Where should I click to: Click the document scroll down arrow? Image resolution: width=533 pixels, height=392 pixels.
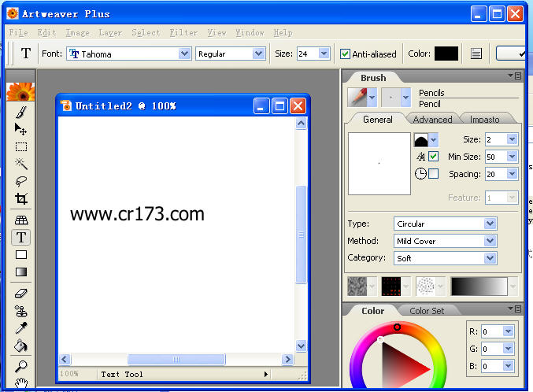tap(301, 346)
